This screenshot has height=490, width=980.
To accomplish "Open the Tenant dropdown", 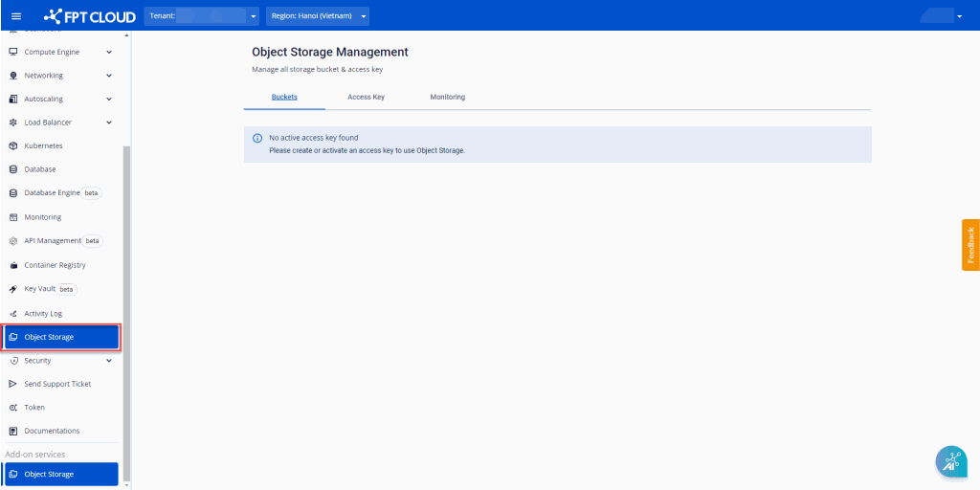I will [x=201, y=16].
